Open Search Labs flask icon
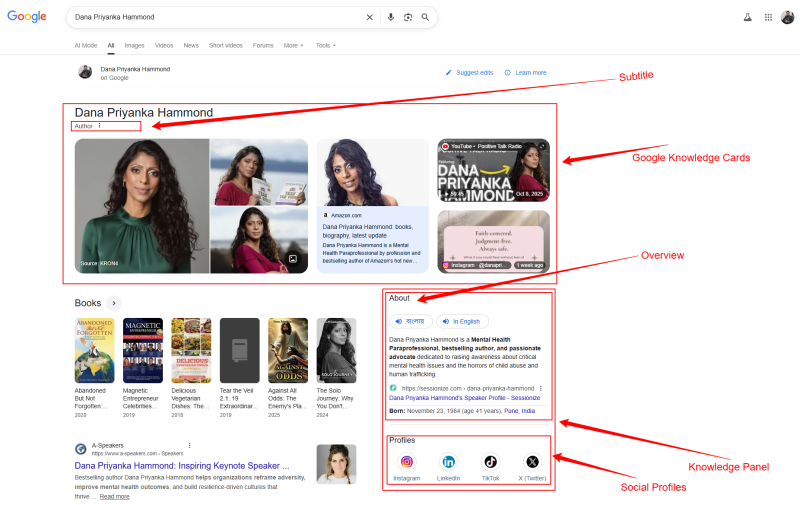800x505 pixels. [747, 17]
